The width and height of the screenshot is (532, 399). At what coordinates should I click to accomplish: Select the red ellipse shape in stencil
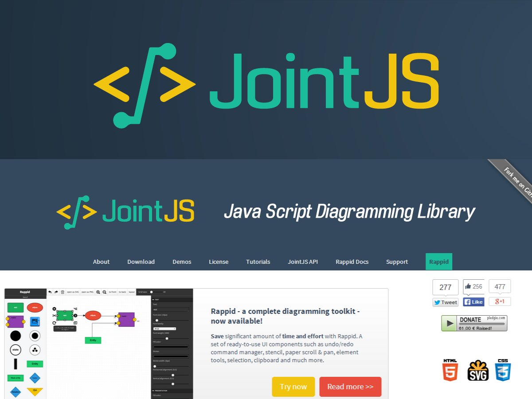coord(35,308)
